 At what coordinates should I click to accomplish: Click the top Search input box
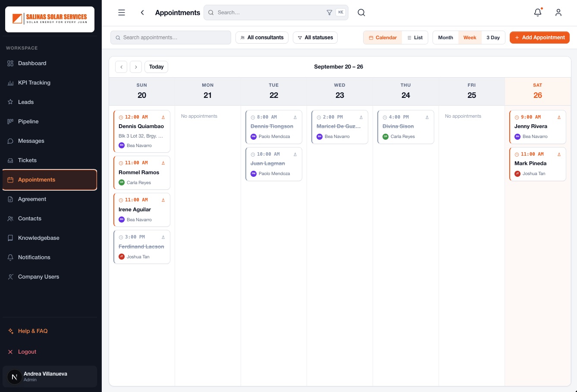click(x=276, y=13)
